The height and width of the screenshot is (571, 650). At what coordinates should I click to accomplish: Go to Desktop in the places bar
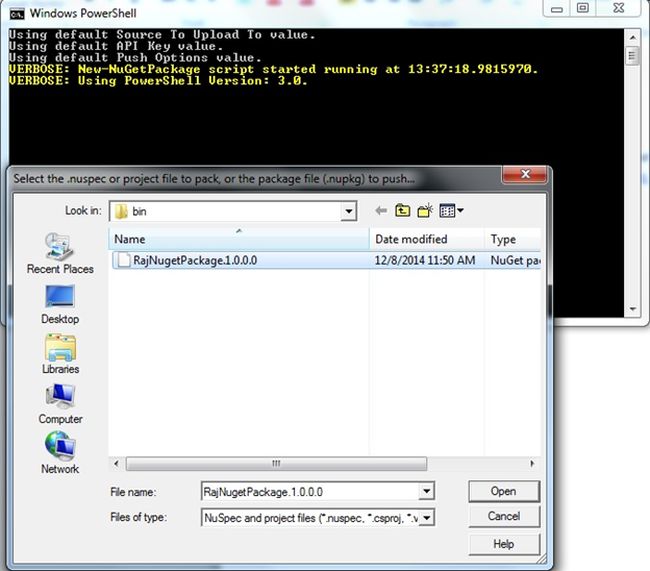pos(61,304)
